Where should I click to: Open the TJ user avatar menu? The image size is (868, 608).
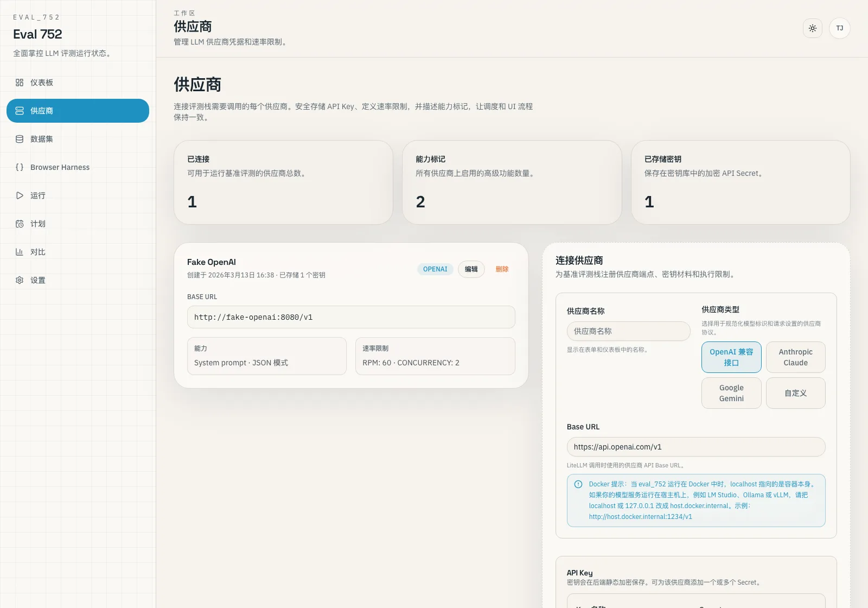[839, 28]
